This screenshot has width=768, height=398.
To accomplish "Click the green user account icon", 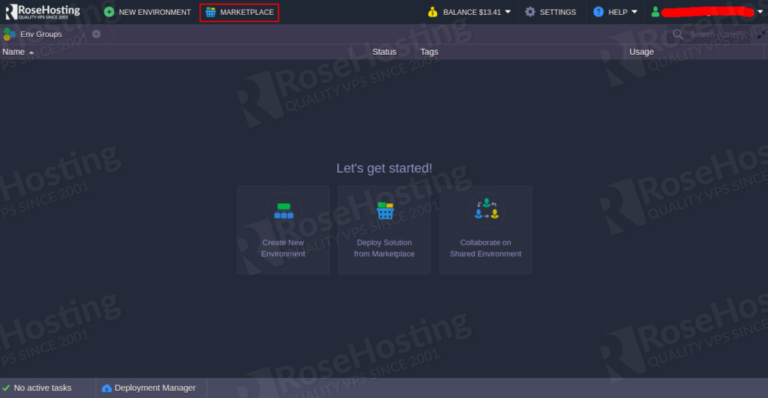I will (655, 12).
